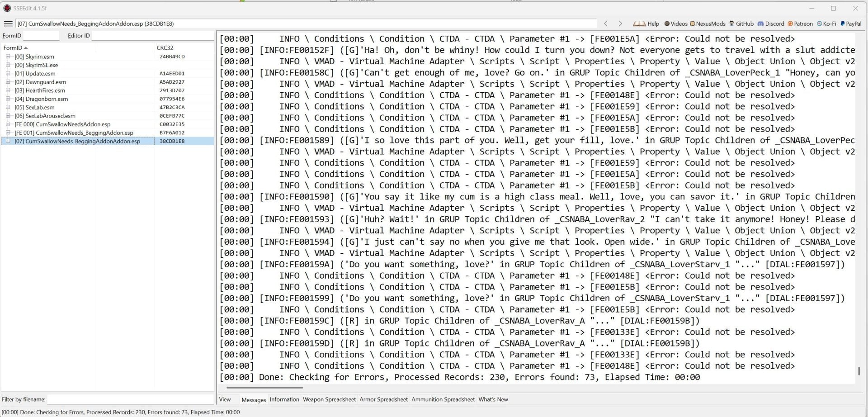Expand the [03] HearthFires.esm node
This screenshot has width=868, height=417.
[x=8, y=90]
